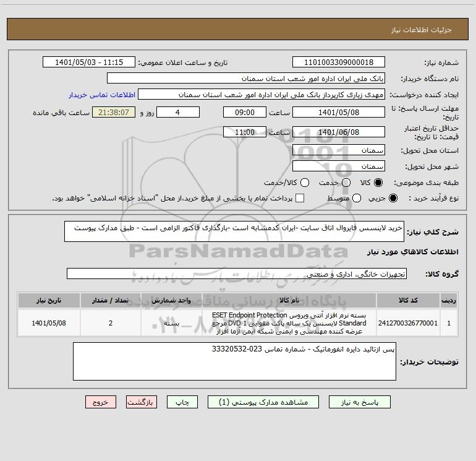Click the بازگشت back button
476x461 pixels.
pos(142,402)
